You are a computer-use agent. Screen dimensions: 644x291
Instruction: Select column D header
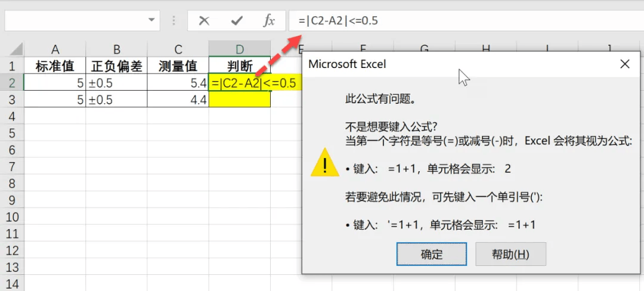[240, 49]
